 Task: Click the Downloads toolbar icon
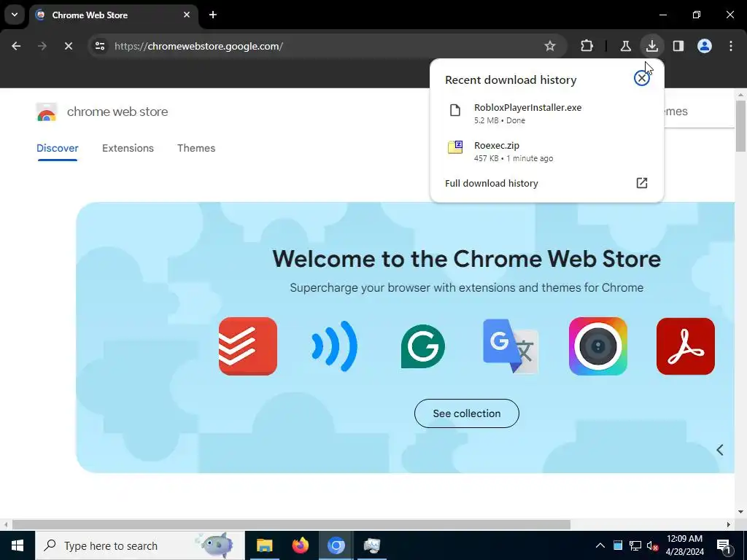coord(651,46)
